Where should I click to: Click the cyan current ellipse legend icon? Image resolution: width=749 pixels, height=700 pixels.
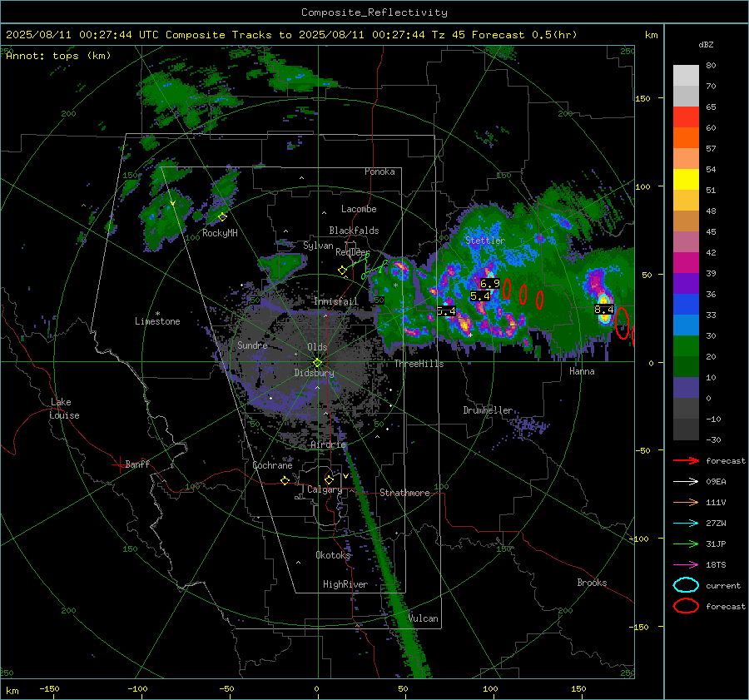(686, 585)
